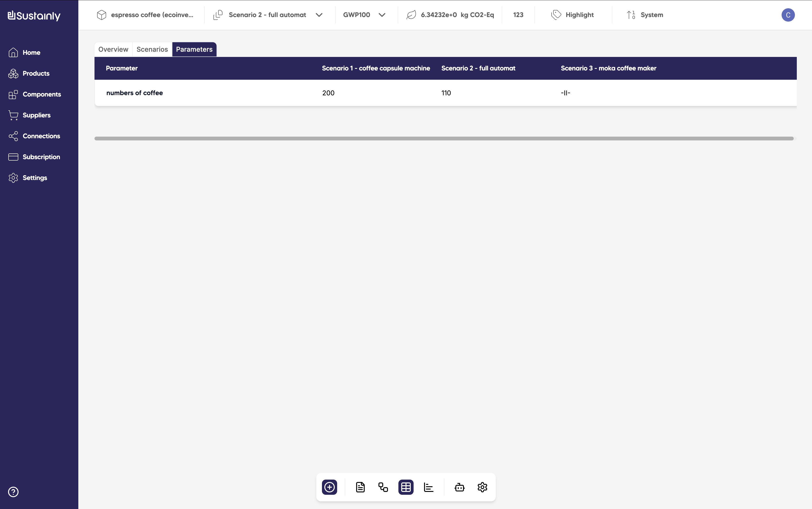812x509 pixels.
Task: Open Suppliers from the sidebar
Action: point(36,115)
